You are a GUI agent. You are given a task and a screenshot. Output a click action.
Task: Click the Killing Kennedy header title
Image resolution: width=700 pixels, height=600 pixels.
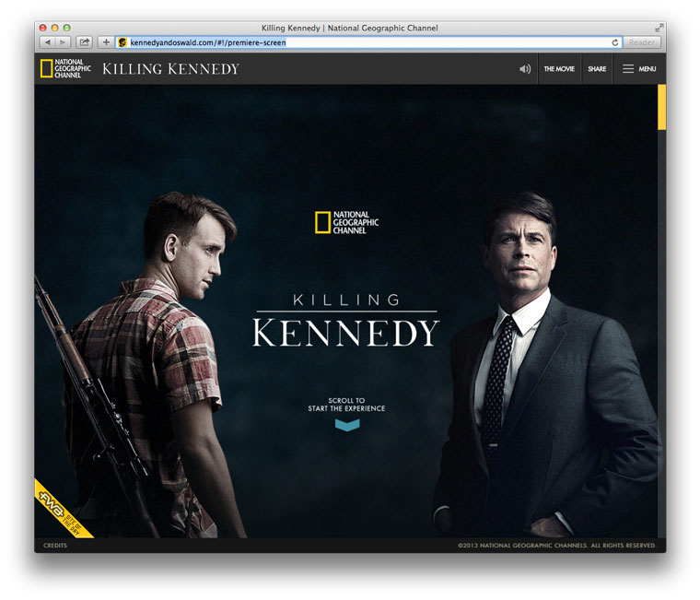click(x=170, y=69)
